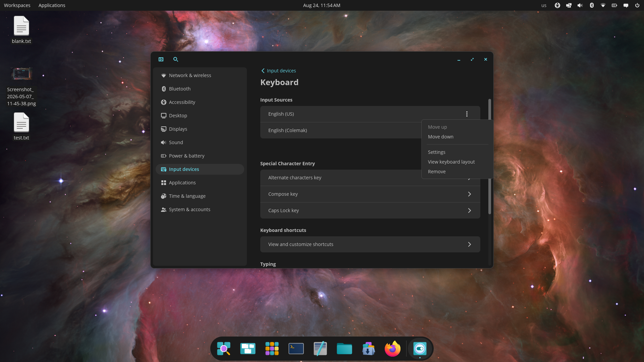This screenshot has height=362, width=644.
Task: Open the date and time panel clock
Action: click(x=322, y=5)
